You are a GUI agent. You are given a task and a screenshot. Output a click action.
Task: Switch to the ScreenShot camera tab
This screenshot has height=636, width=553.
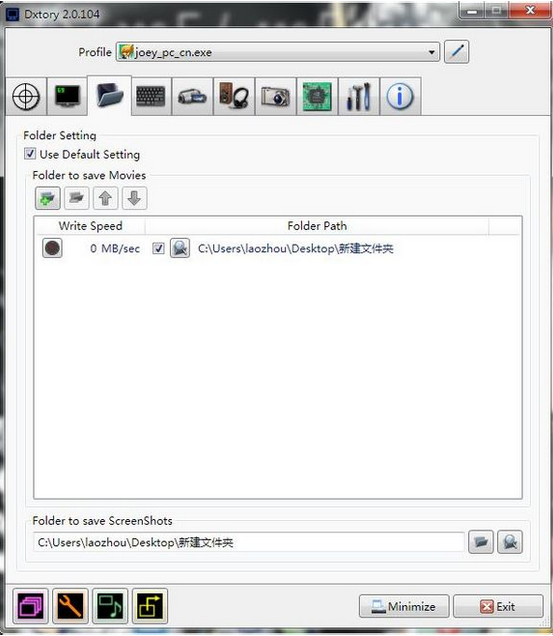pos(275,97)
